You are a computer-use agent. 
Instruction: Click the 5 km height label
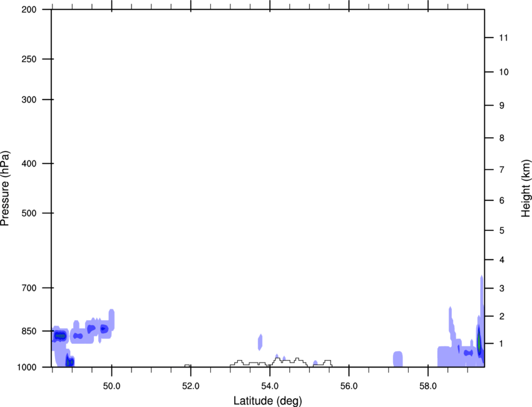point(501,230)
